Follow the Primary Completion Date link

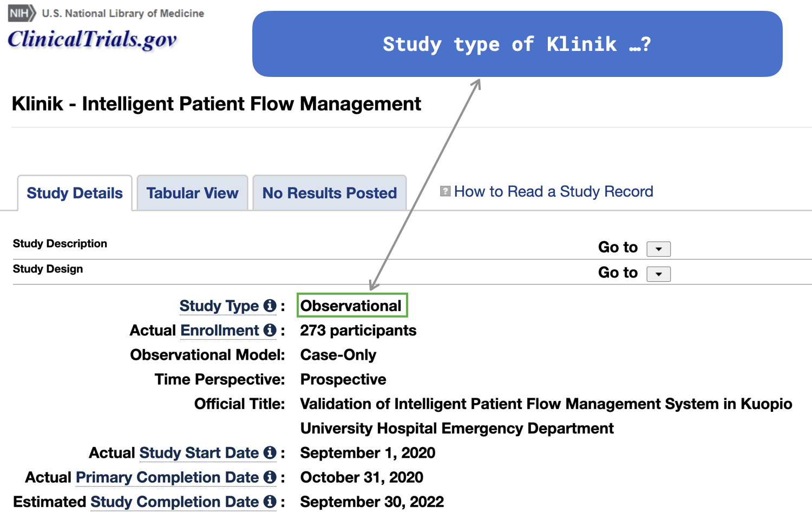point(167,477)
